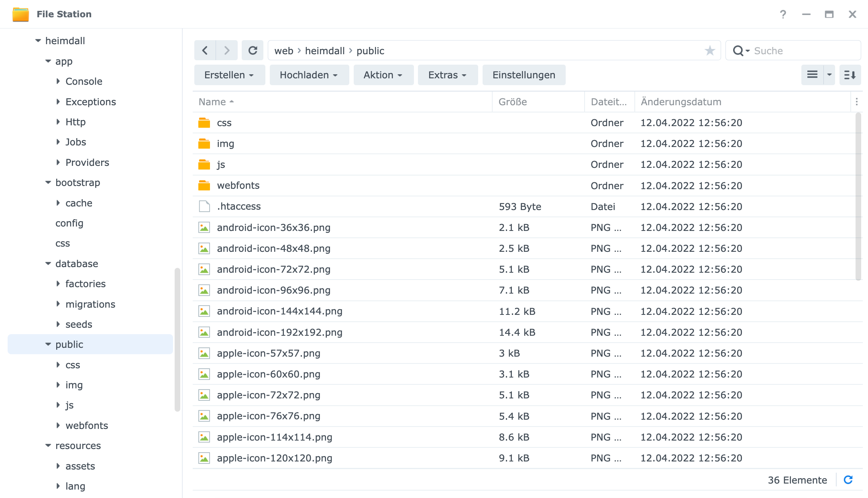Open the search filter dropdown arrow
The height and width of the screenshot is (498, 868).
747,51
